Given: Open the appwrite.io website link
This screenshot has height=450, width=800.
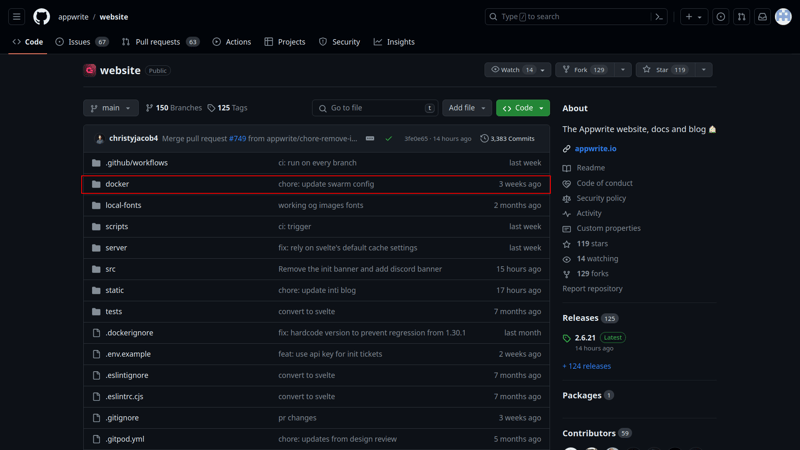Looking at the screenshot, I should pyautogui.click(x=595, y=148).
